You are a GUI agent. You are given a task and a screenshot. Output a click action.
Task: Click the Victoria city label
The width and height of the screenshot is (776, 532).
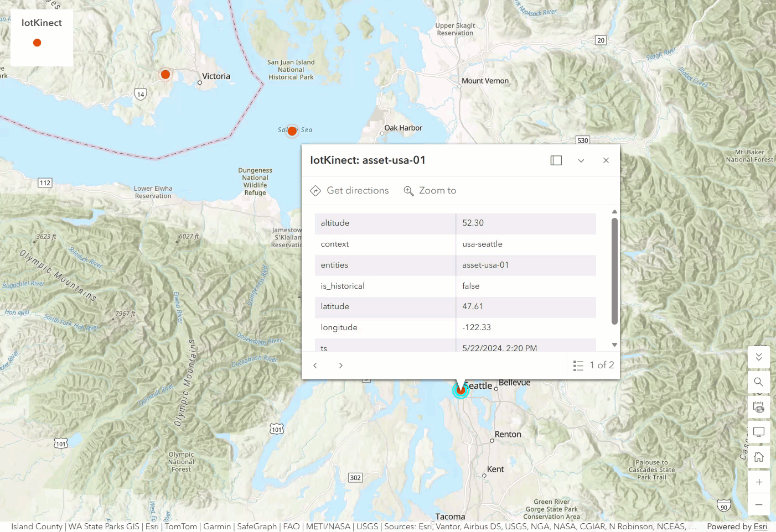(216, 76)
